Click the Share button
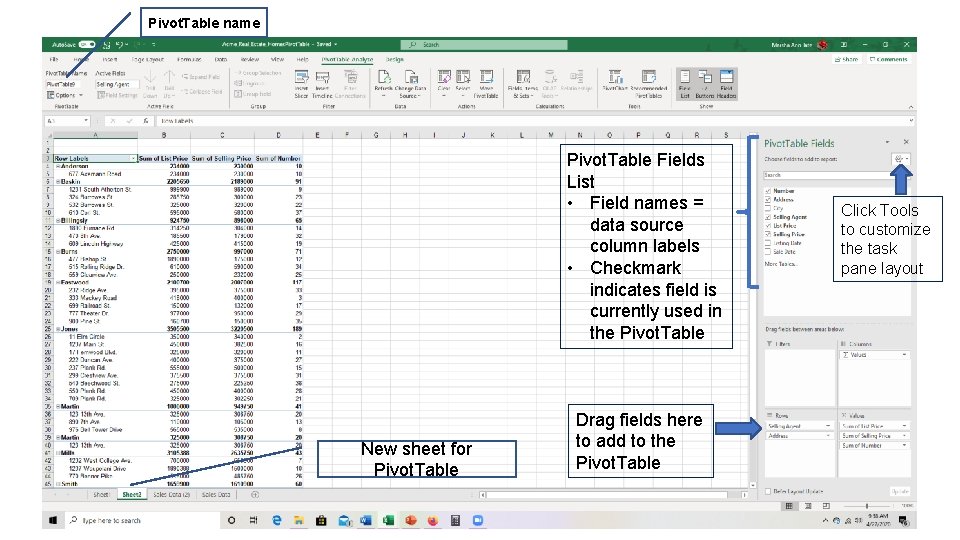This screenshot has height=540, width=960. [846, 59]
